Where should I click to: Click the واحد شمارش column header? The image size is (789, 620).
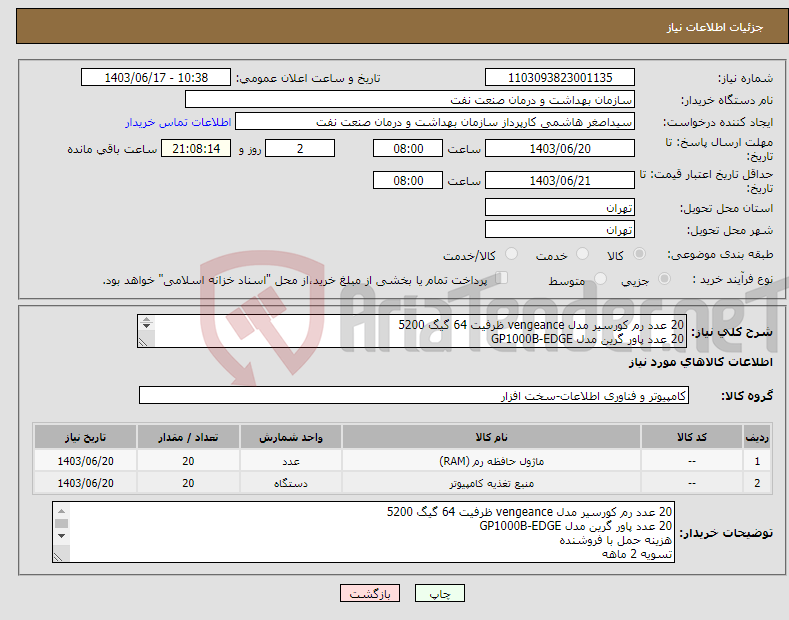(291, 437)
